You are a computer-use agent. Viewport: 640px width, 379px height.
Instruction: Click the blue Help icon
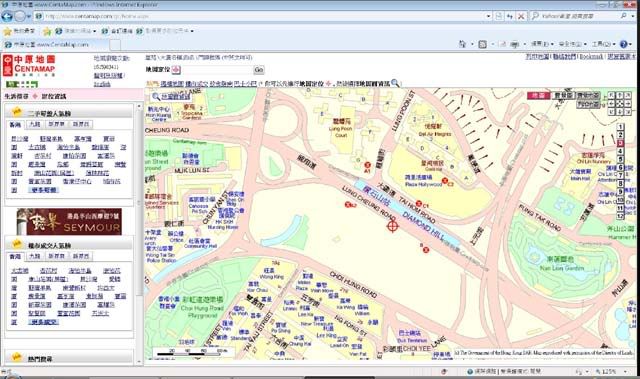tap(623, 44)
